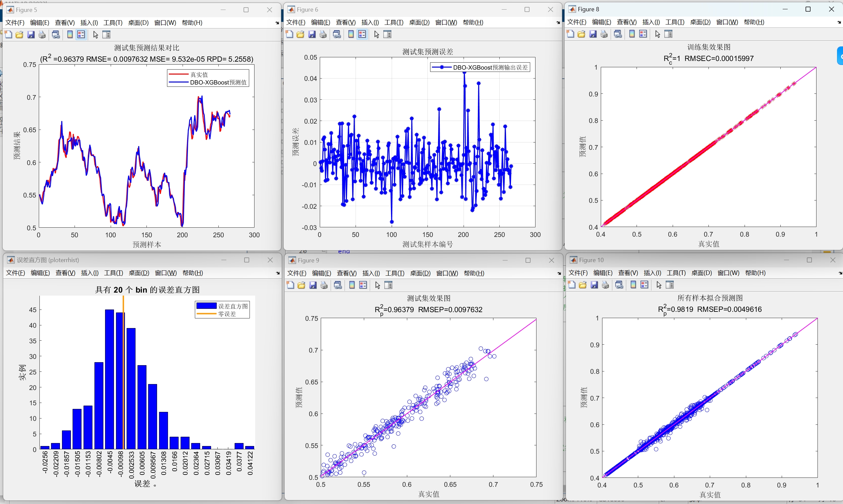Enable Edit Plot arrow tool in Figure 6

[377, 34]
